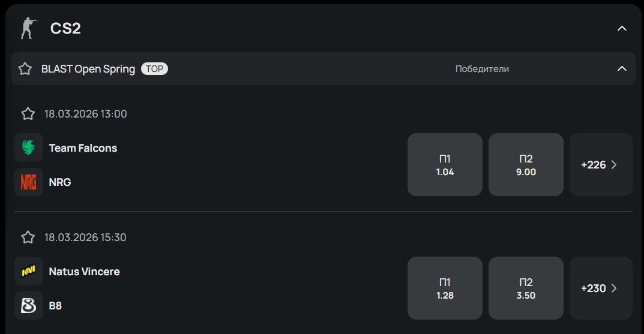
Task: Collapse the CS2 section
Action: pos(622,28)
